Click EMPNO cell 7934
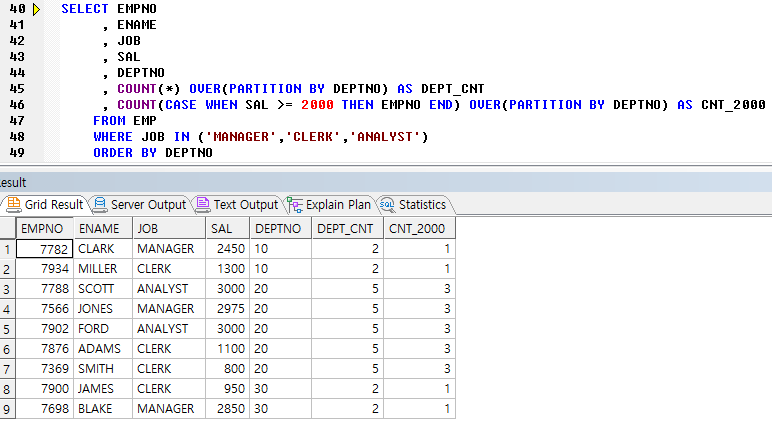The width and height of the screenshot is (772, 428). coord(45,269)
